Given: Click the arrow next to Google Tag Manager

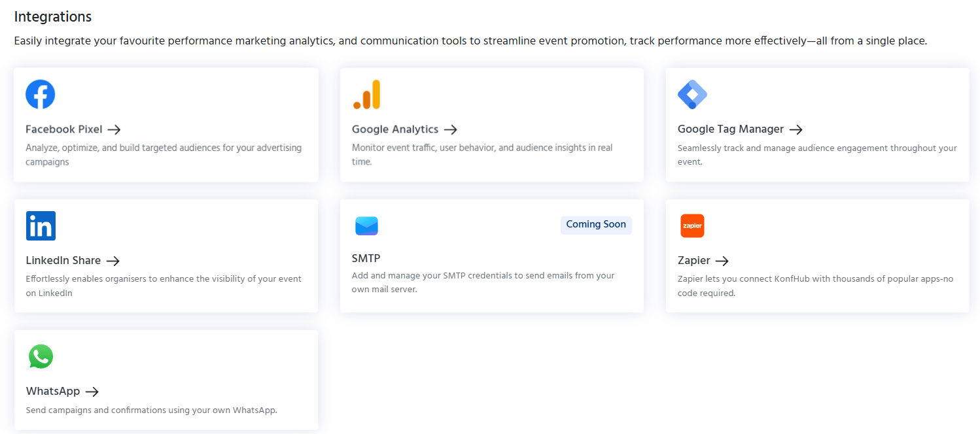Looking at the screenshot, I should point(796,129).
